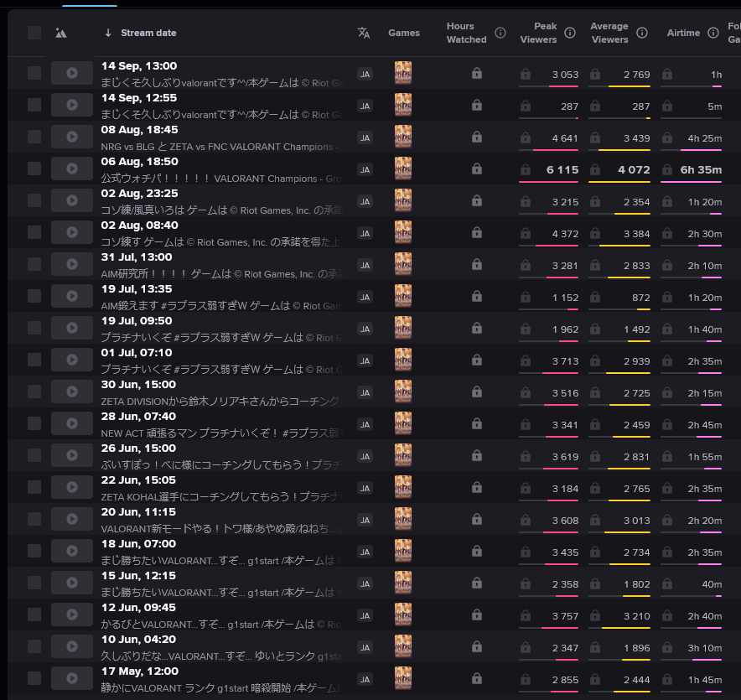Click the peaks icon in table header

coord(61,33)
